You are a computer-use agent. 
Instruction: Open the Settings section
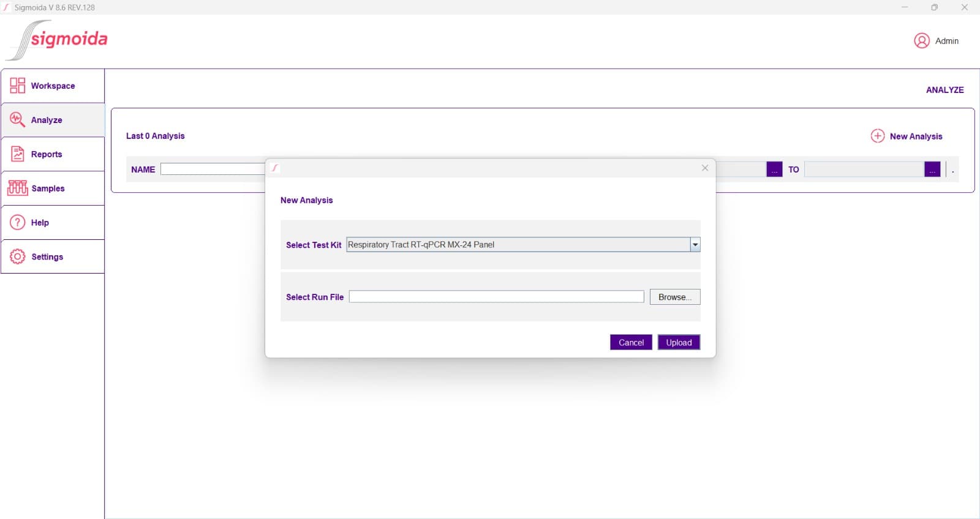pos(53,257)
